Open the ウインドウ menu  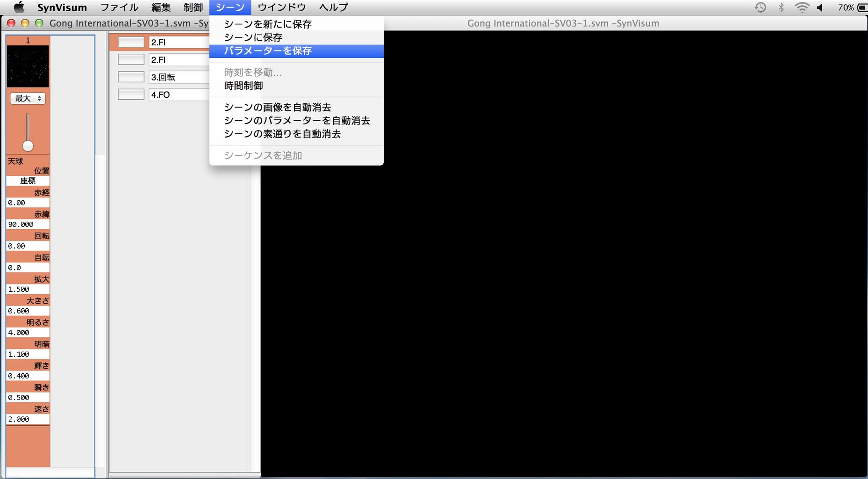pyautogui.click(x=282, y=7)
